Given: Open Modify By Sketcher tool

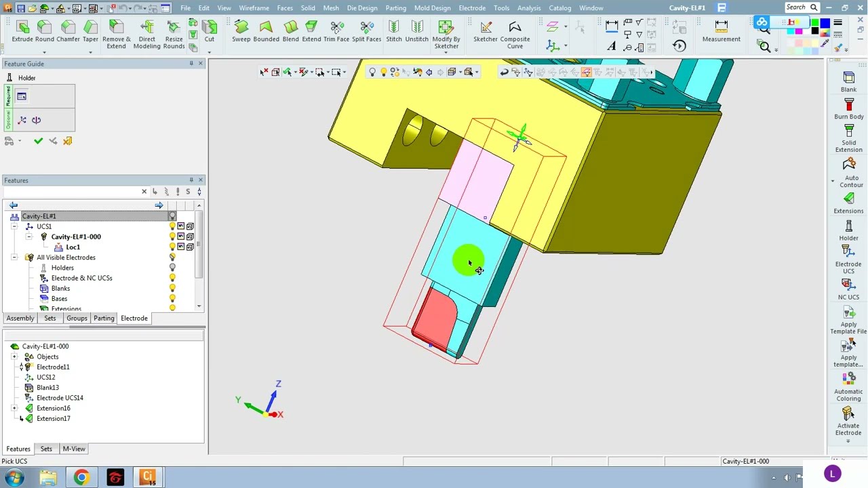Looking at the screenshot, I should [446, 35].
